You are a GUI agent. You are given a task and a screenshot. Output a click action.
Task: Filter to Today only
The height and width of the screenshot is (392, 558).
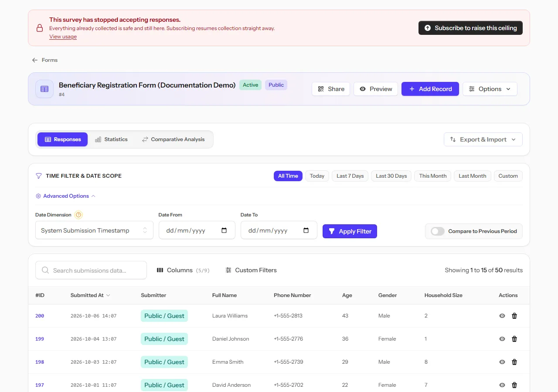click(x=317, y=176)
